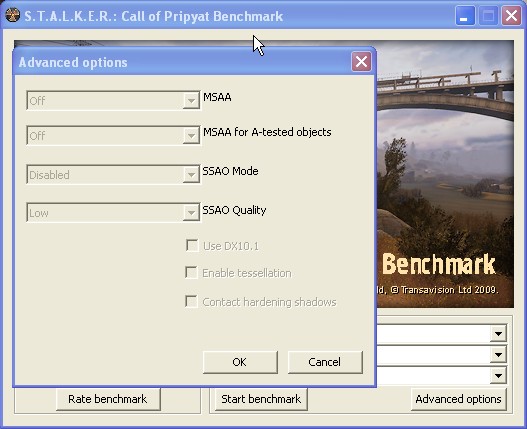Click the S.T.A.L.K.E.R. app icon in title bar

click(x=12, y=15)
